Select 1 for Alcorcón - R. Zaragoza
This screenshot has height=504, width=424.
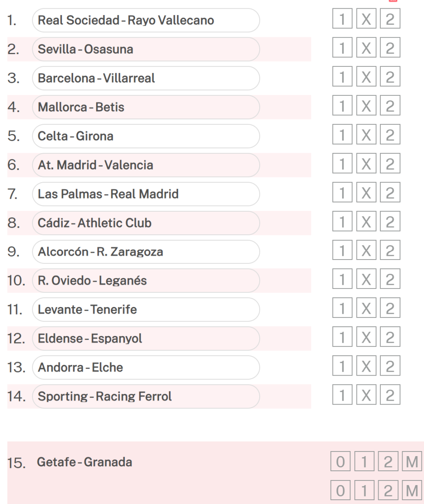342,252
